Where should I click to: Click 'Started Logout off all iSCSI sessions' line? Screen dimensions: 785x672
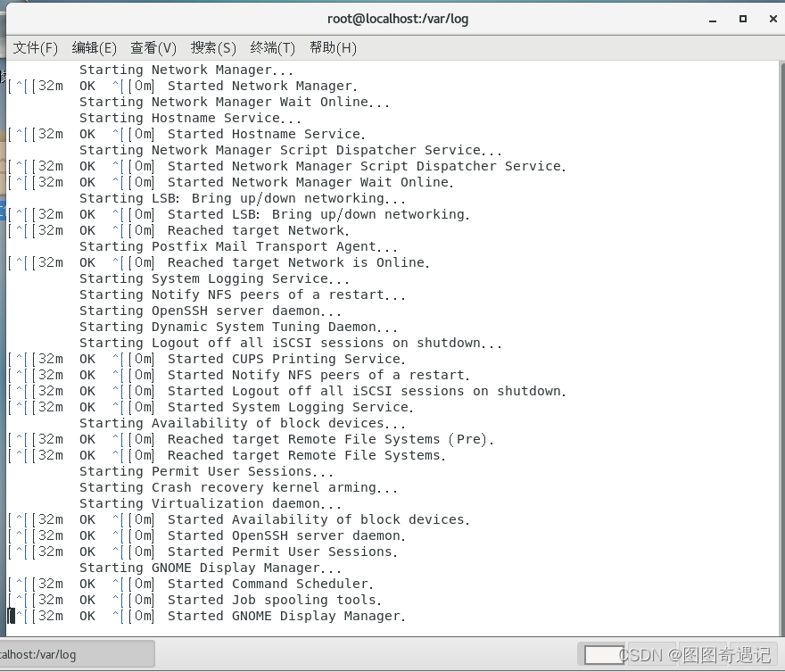coord(367,391)
